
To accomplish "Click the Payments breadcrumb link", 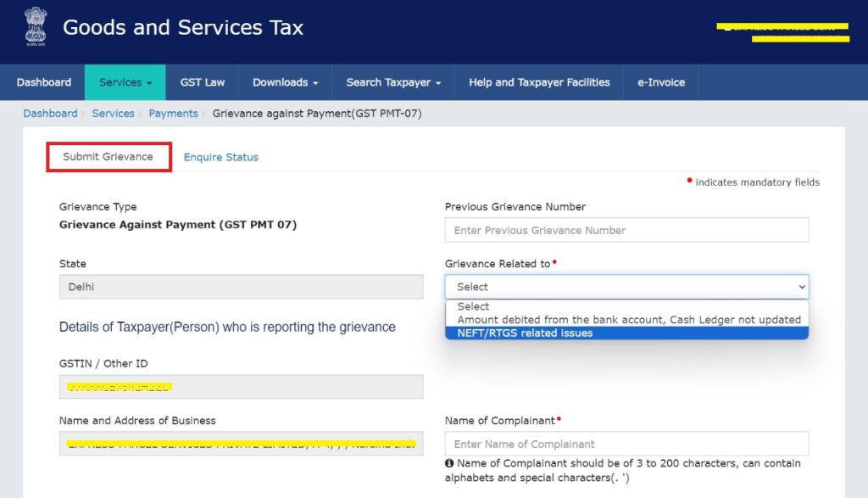I will click(x=173, y=114).
